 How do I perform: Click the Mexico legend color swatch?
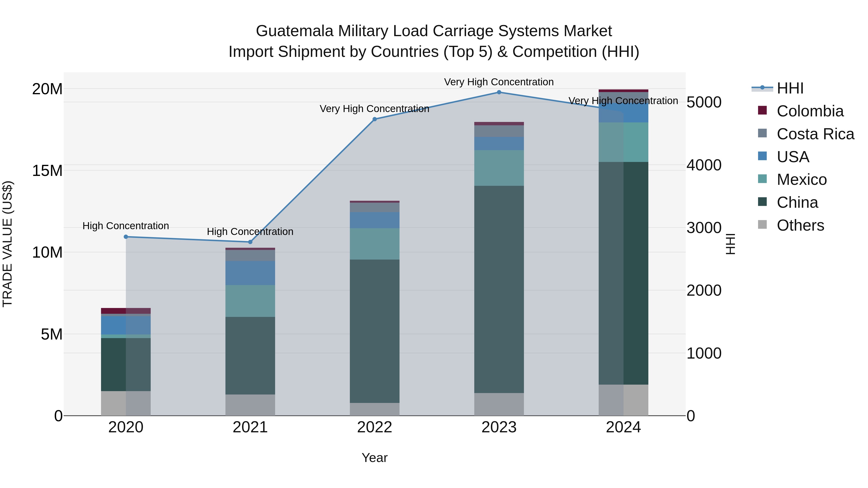coord(762,179)
